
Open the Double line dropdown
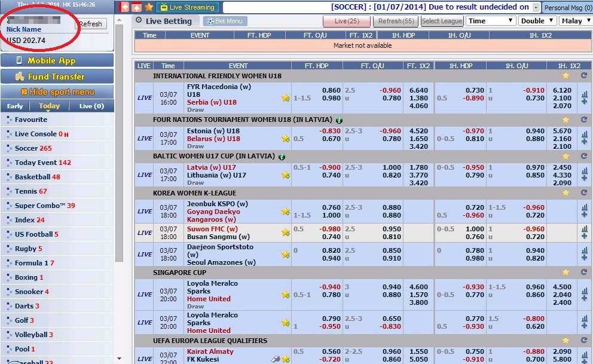coord(537,21)
